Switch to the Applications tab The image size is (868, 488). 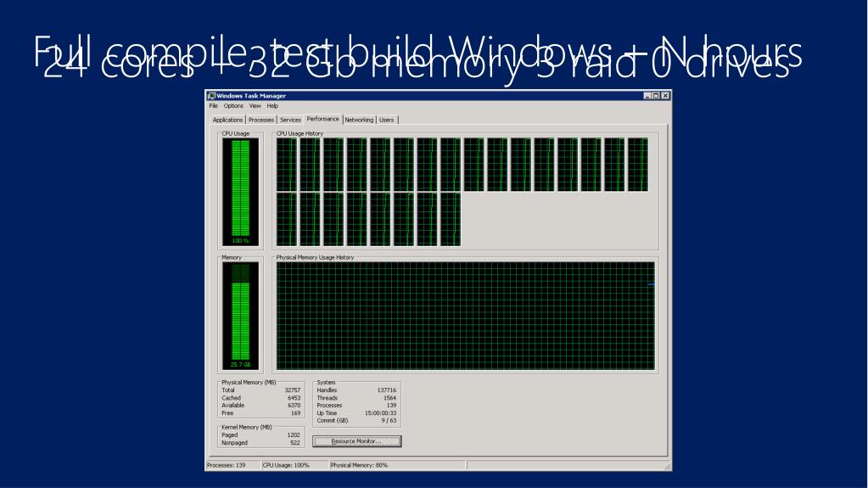[x=227, y=120]
